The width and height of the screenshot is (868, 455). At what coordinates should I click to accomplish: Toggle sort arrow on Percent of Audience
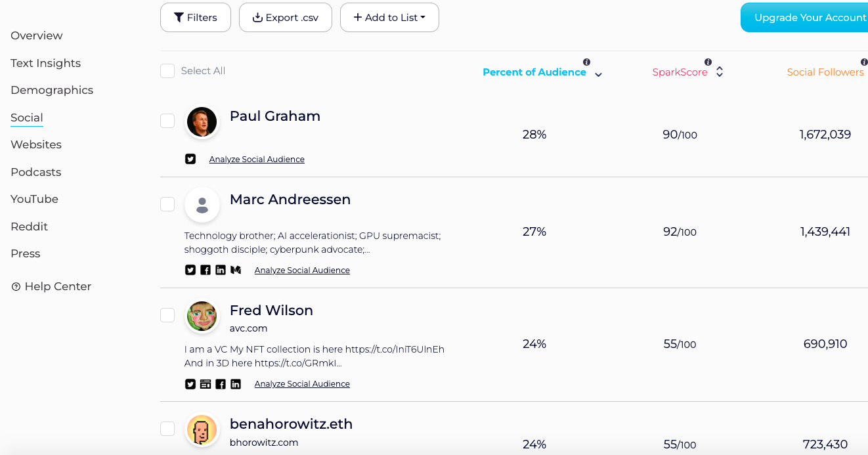click(x=598, y=75)
